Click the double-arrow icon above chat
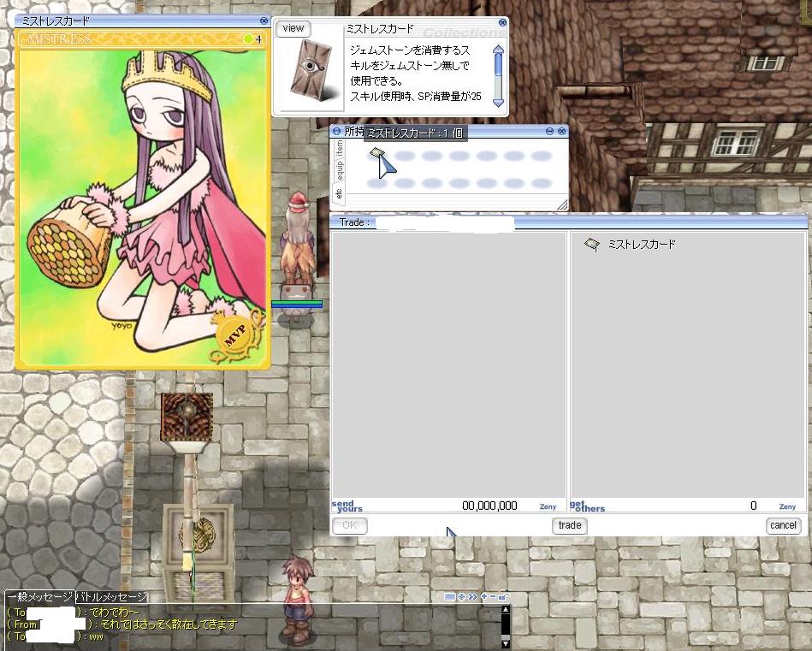Viewport: 812px width, 651px height. pos(472,596)
